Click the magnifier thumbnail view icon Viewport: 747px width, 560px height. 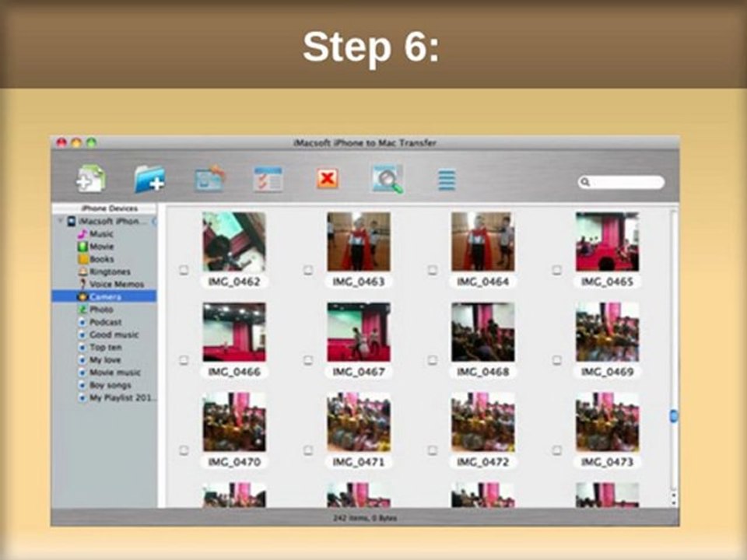(x=388, y=179)
